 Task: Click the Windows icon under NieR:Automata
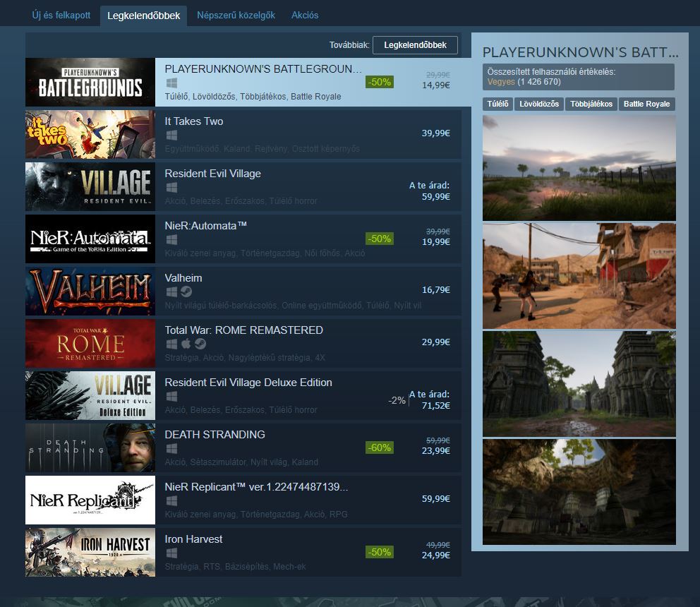(x=171, y=240)
